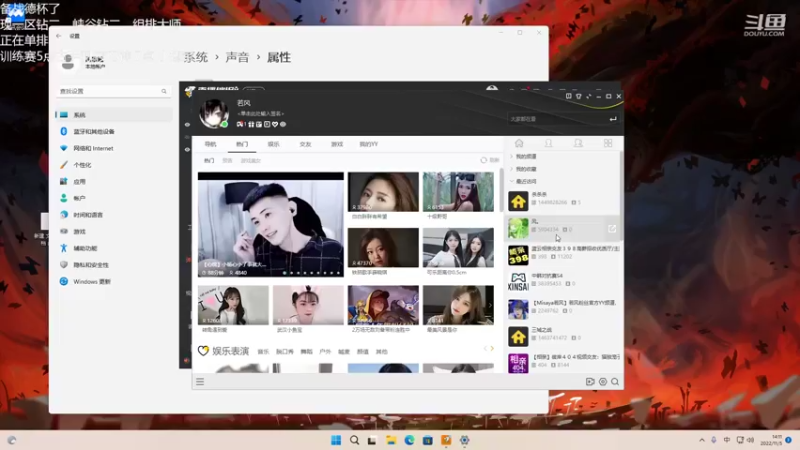Click the refresh icon labeled 刷新

click(484, 160)
